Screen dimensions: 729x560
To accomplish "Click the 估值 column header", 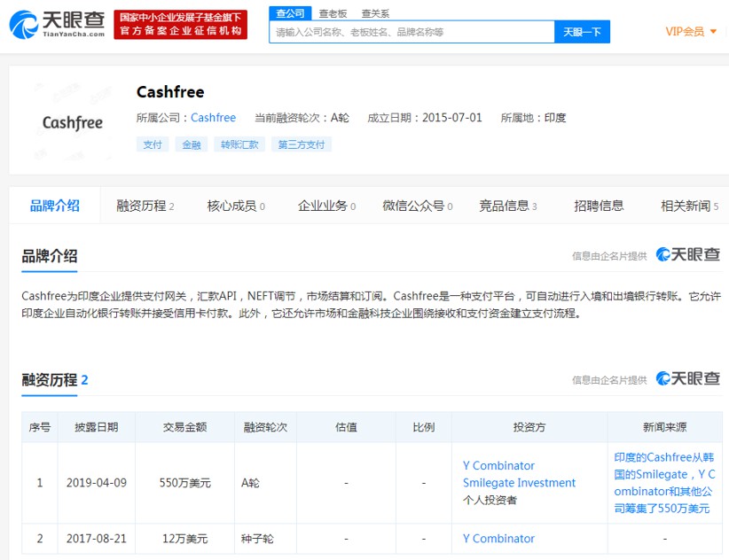I will click(346, 427).
